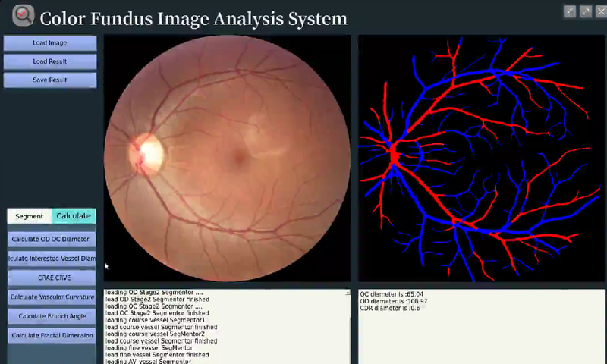Viewport: 607px width, 364px height.
Task: Click 'loading course vessel Segmentor1' log line
Action: point(156,320)
